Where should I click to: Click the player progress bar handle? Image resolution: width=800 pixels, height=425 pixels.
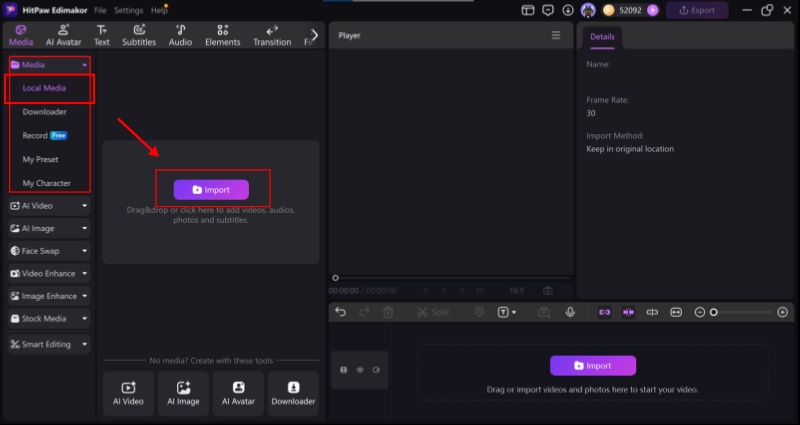[335, 278]
